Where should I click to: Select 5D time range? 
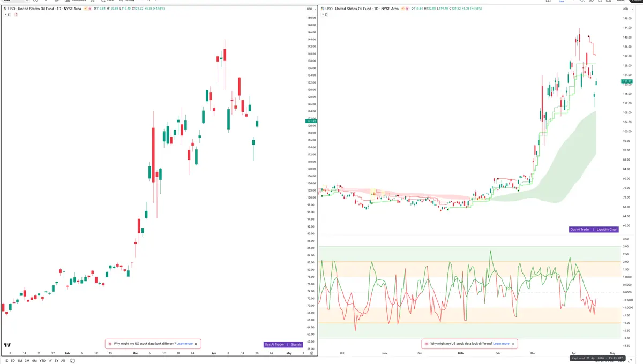[x=13, y=361]
